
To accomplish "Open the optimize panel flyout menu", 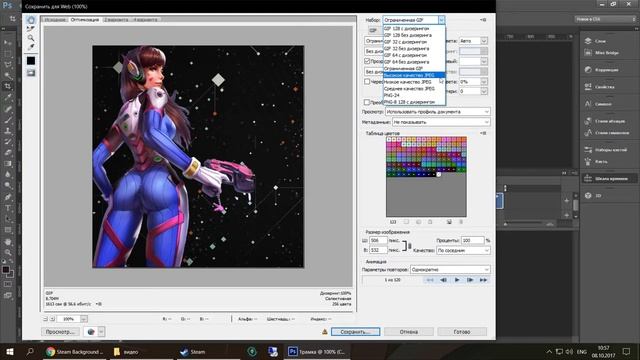I will (483, 20).
